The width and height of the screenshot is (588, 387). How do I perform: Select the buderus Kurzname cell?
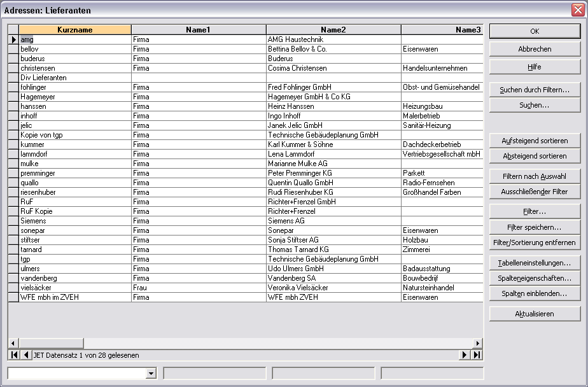pos(75,59)
